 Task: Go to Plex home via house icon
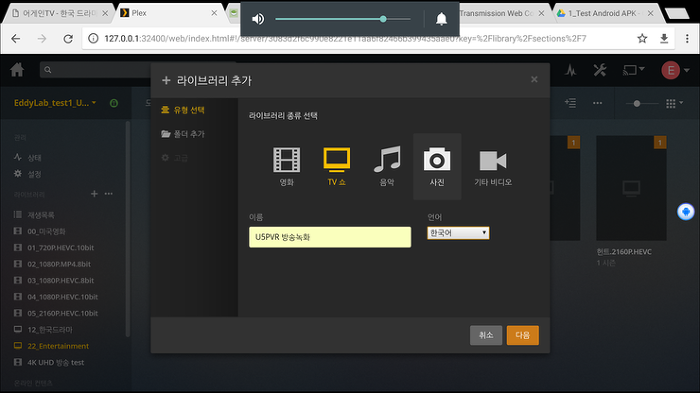tap(17, 70)
